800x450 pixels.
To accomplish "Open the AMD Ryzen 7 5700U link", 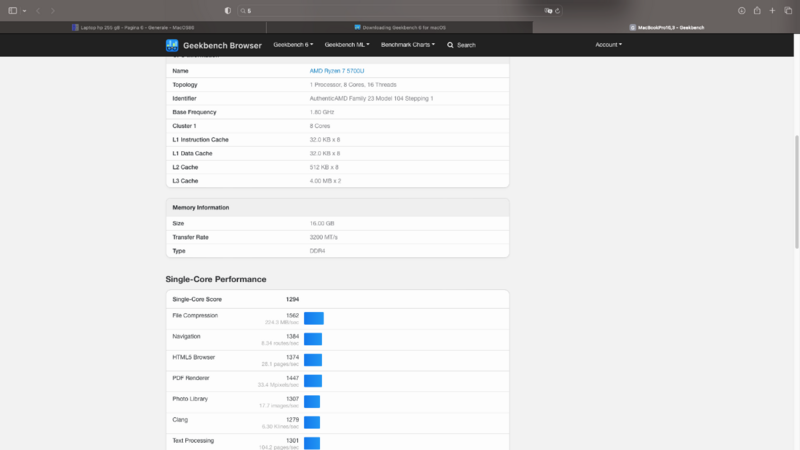I will tap(337, 71).
